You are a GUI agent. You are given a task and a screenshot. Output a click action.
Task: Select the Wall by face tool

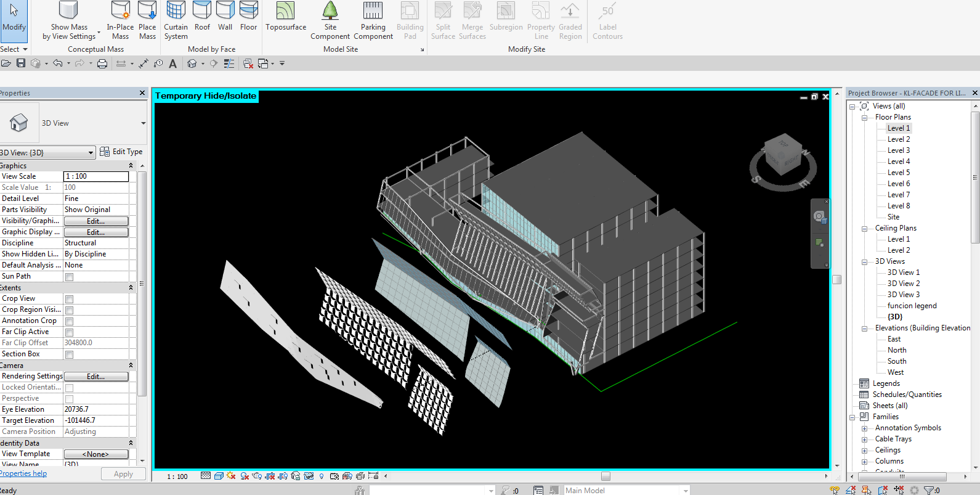click(x=225, y=17)
